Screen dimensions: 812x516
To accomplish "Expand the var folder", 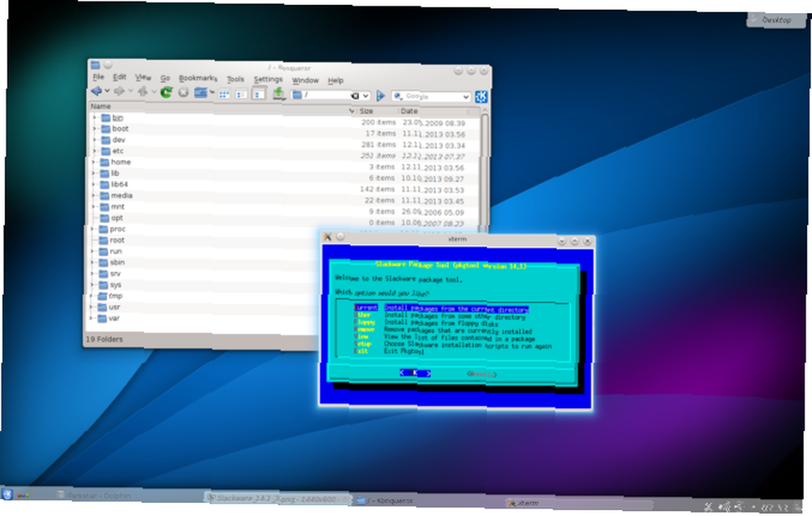I will point(92,318).
